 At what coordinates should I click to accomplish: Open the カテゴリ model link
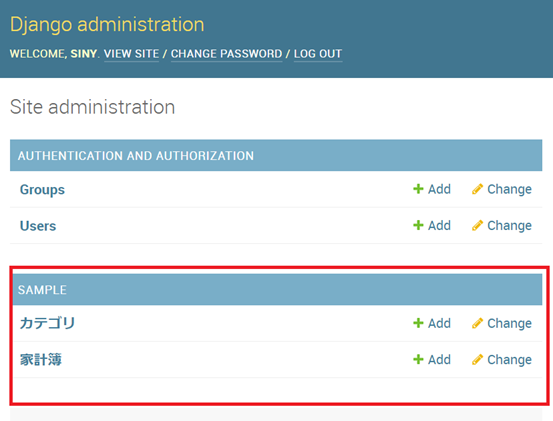[x=47, y=323]
